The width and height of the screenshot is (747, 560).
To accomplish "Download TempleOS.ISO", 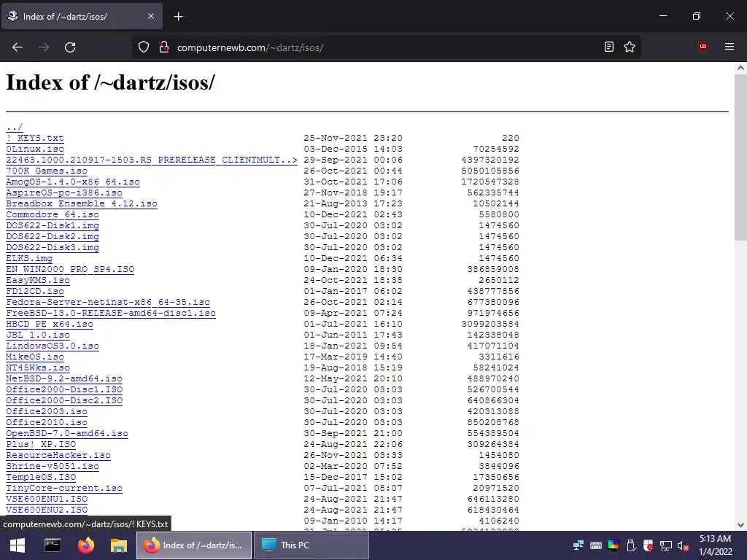I will 41,478.
